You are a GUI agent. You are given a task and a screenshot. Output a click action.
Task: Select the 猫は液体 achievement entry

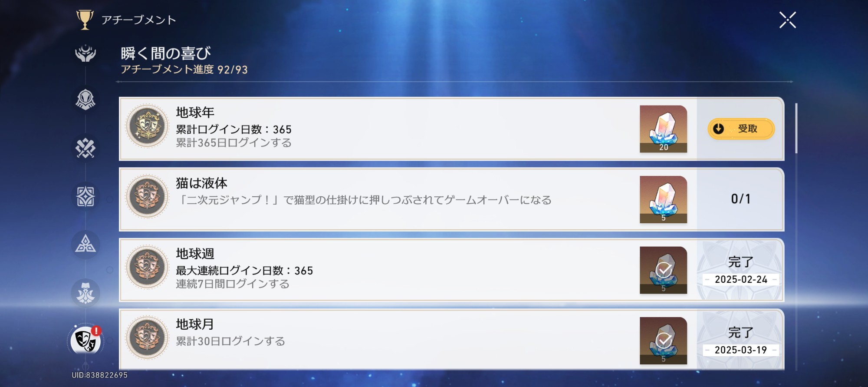pos(364,199)
